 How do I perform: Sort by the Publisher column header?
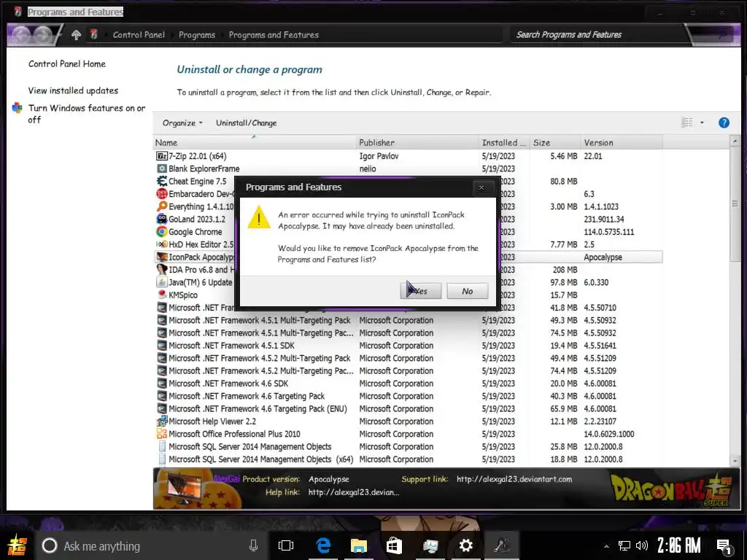(x=418, y=142)
